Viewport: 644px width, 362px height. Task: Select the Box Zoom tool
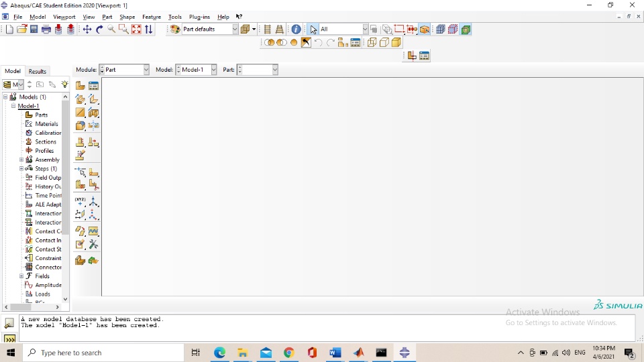123,29
